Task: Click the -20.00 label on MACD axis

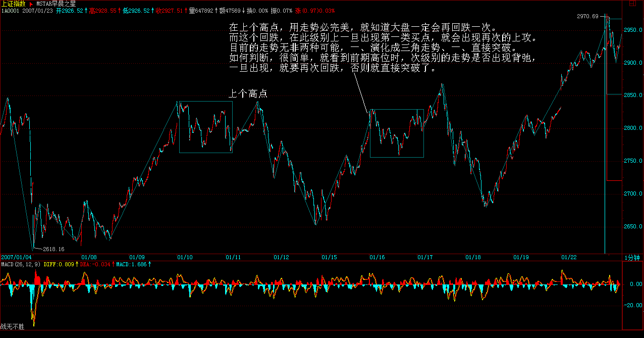Action: coord(632,305)
